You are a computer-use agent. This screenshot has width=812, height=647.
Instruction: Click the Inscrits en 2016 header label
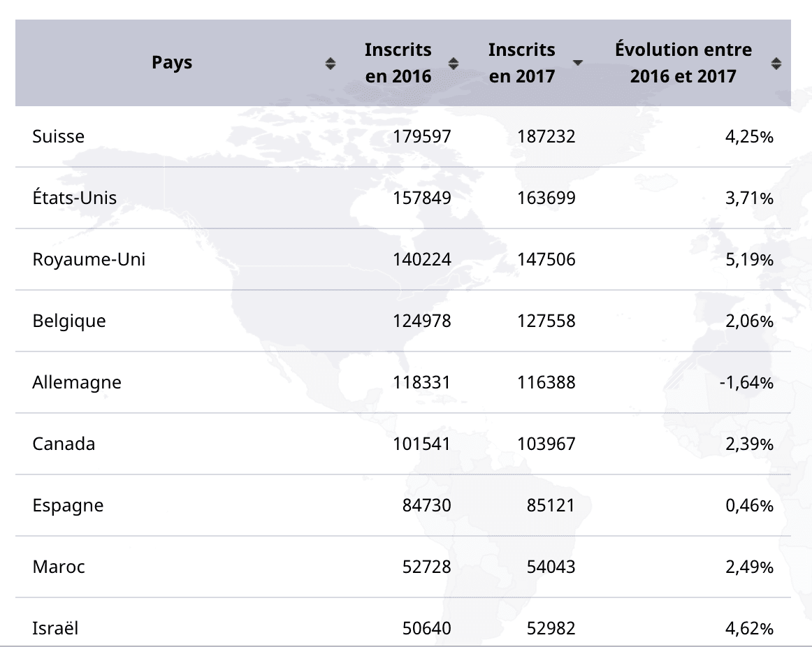tap(398, 63)
